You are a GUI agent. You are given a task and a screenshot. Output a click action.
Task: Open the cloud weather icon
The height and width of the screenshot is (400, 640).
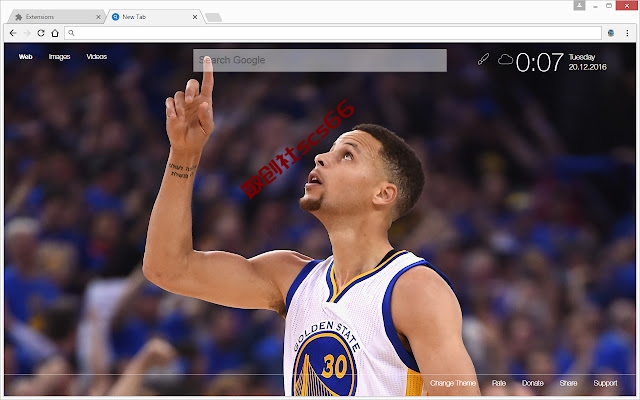pyautogui.click(x=505, y=60)
